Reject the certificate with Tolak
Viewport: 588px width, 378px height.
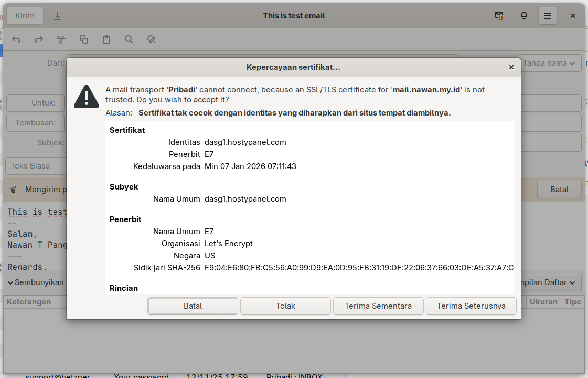pyautogui.click(x=285, y=306)
